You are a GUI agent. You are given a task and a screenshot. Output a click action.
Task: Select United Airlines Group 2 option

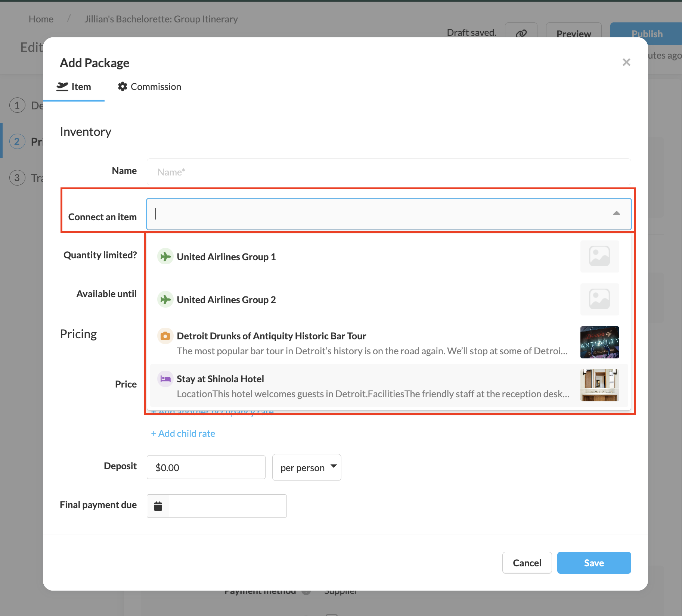(389, 299)
